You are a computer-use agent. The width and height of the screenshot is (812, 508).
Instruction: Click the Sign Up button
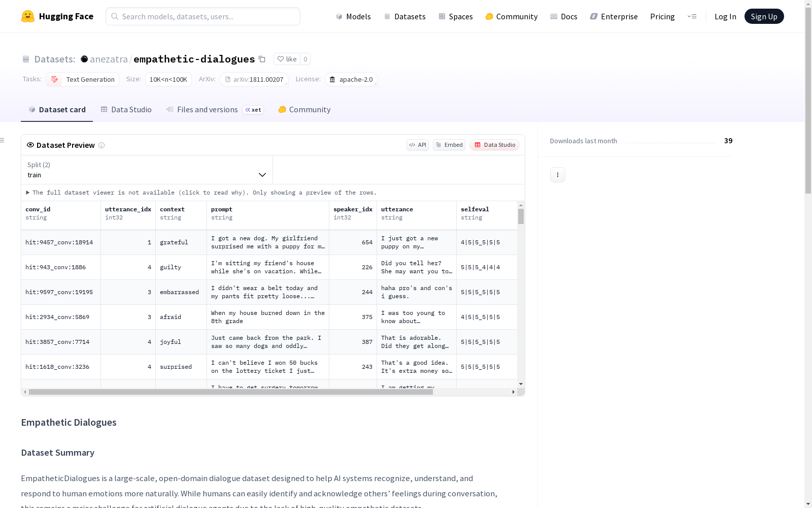(764, 16)
